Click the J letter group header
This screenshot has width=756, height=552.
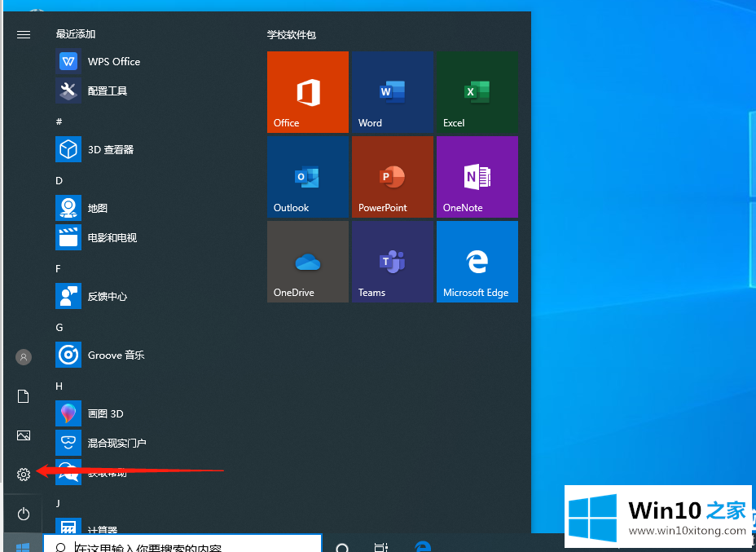(x=58, y=503)
